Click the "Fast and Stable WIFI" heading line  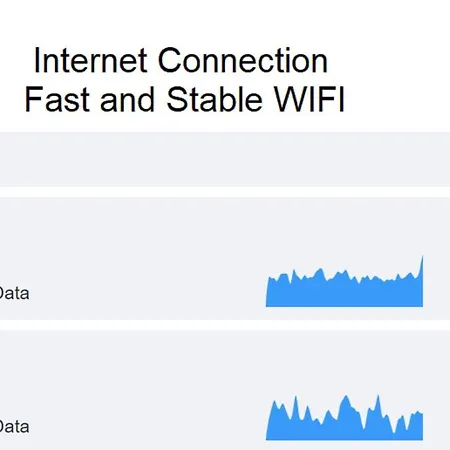point(184,99)
